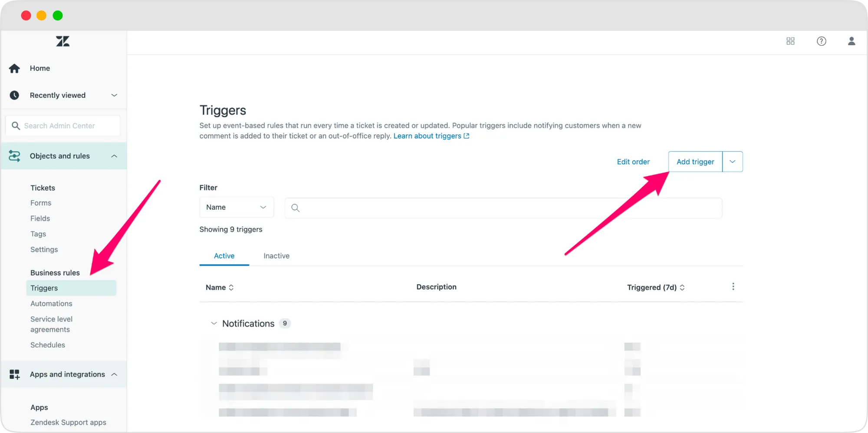Click the search magnifier in Admin Center search
This screenshot has width=868, height=433.
pos(16,126)
